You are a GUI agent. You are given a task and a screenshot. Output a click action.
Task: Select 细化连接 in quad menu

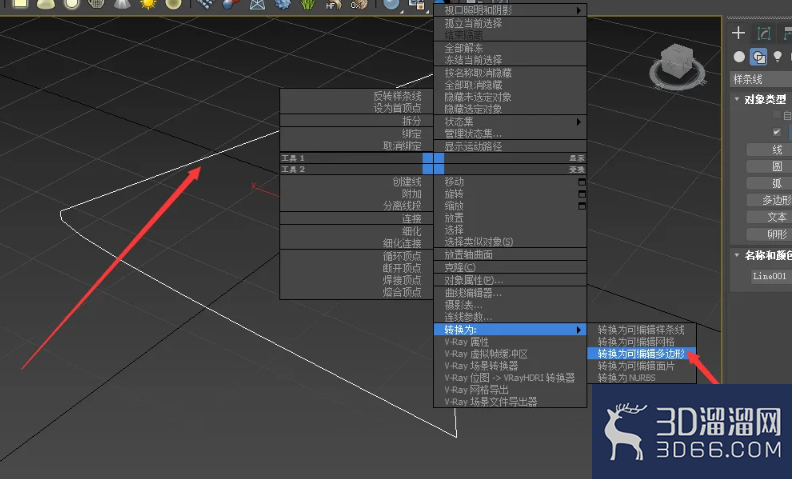[357, 243]
